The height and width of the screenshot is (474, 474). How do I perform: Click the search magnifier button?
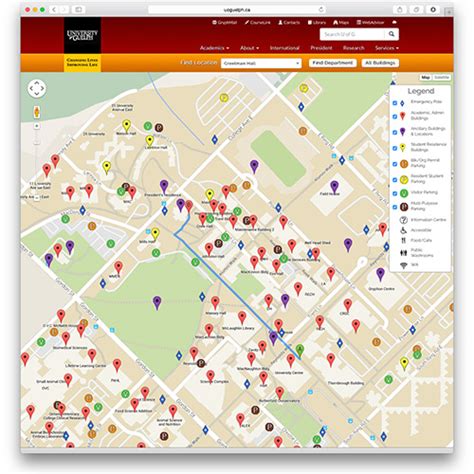click(x=392, y=34)
